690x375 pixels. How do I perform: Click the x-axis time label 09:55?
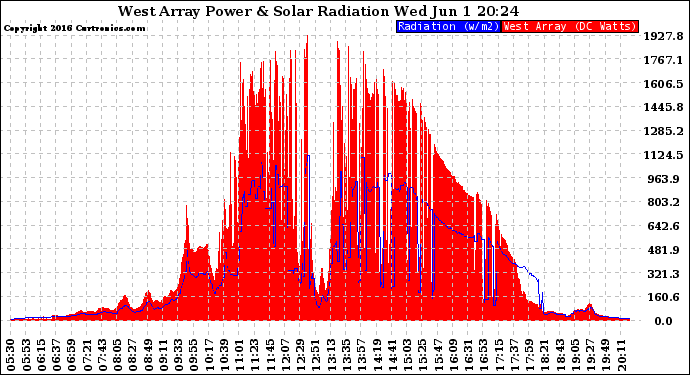[x=193, y=355]
